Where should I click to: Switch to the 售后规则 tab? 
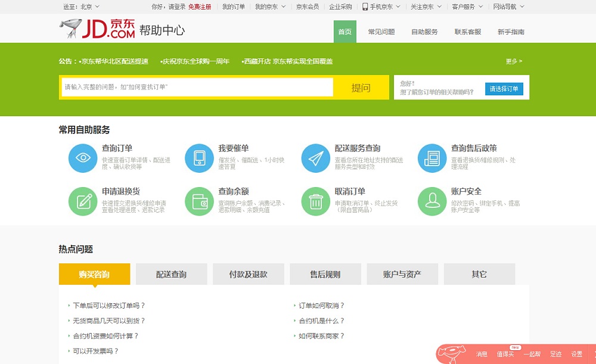click(x=325, y=274)
